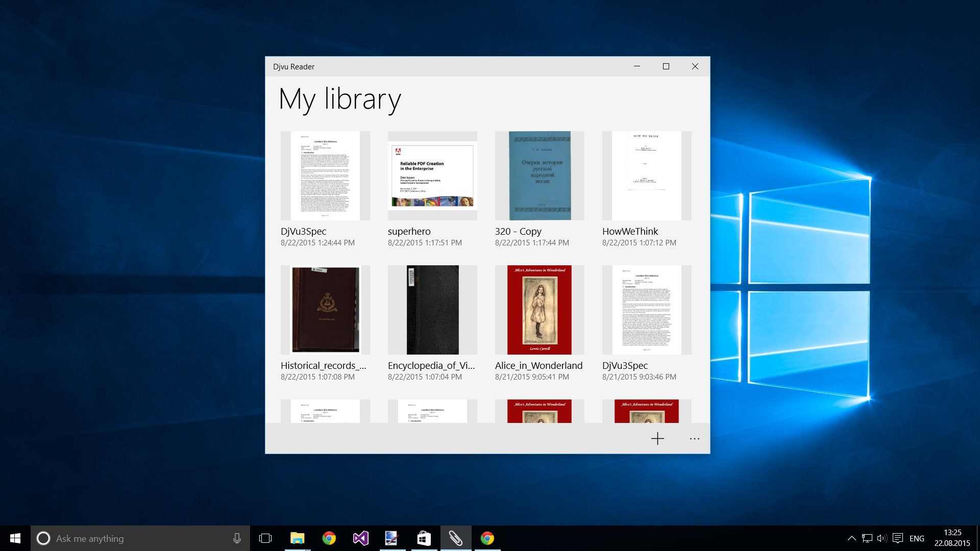Click the Cortana microphone icon
Screen dimensions: 980x551
point(237,538)
